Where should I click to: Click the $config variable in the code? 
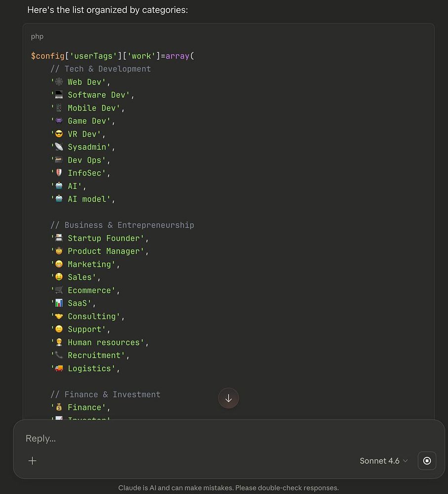48,56
